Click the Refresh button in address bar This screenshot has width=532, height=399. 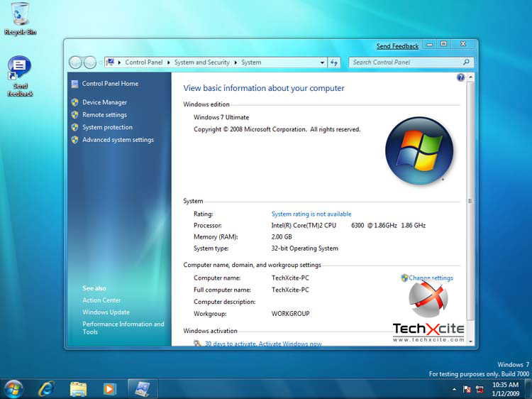pyautogui.click(x=334, y=62)
